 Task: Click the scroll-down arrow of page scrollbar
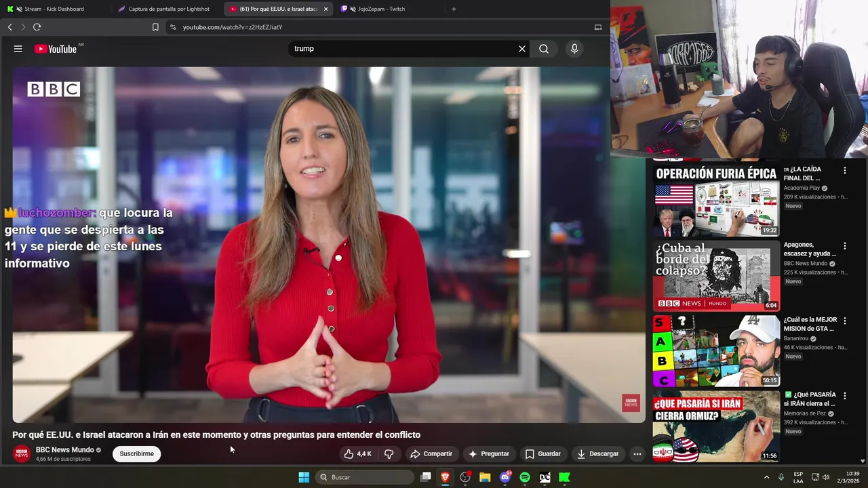click(863, 461)
